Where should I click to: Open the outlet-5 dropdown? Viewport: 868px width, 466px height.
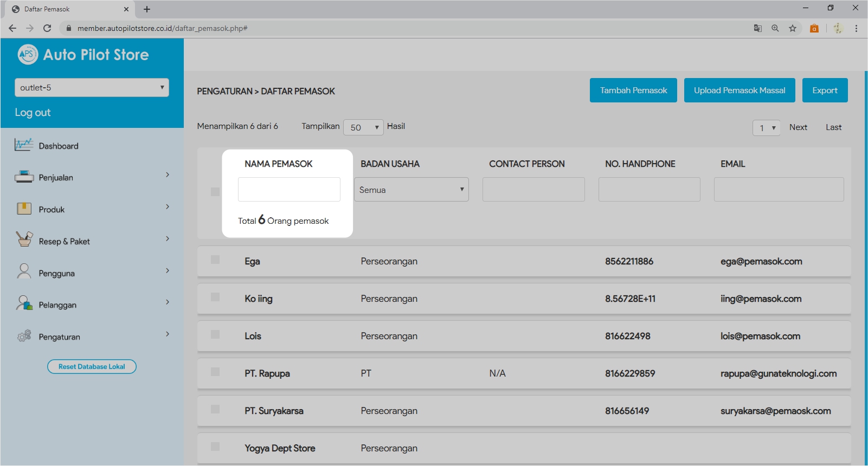click(x=92, y=88)
